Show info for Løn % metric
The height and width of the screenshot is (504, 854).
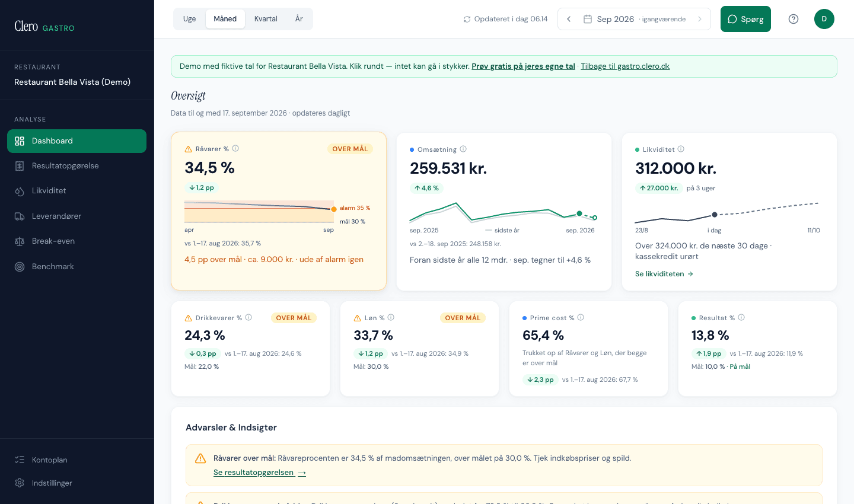pyautogui.click(x=391, y=317)
